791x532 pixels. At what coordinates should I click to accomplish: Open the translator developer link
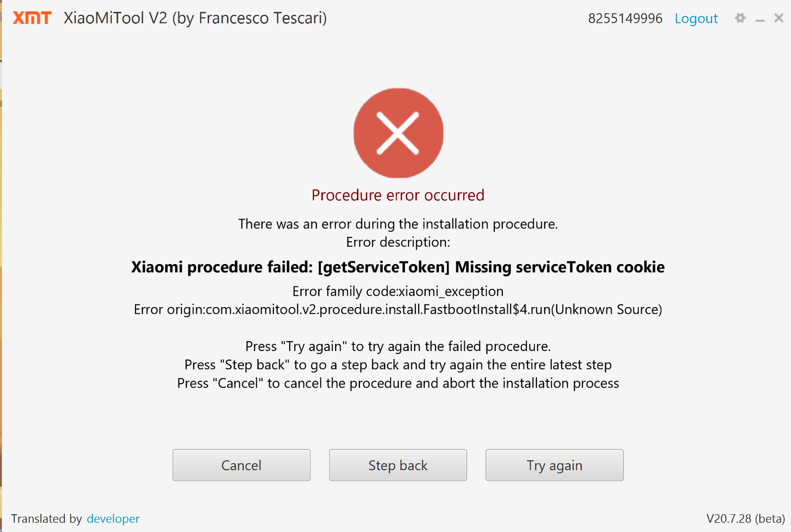[113, 519]
